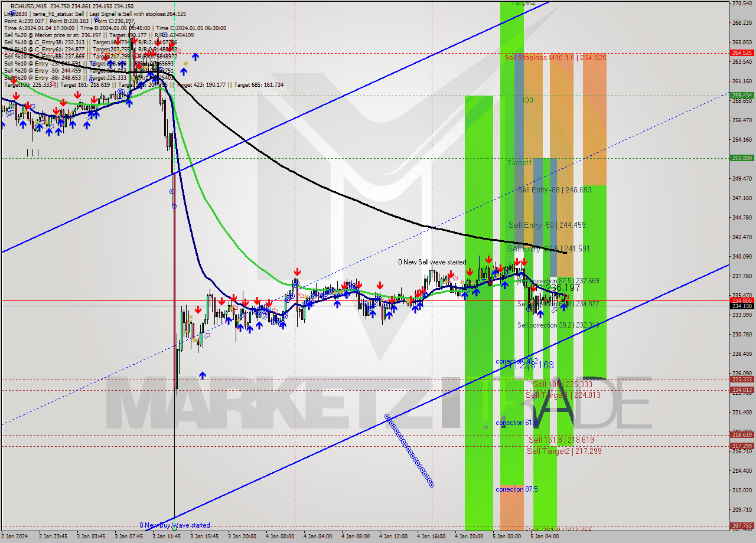
Task: Select the blue 'correction 61.8' label
Action: coord(517,423)
